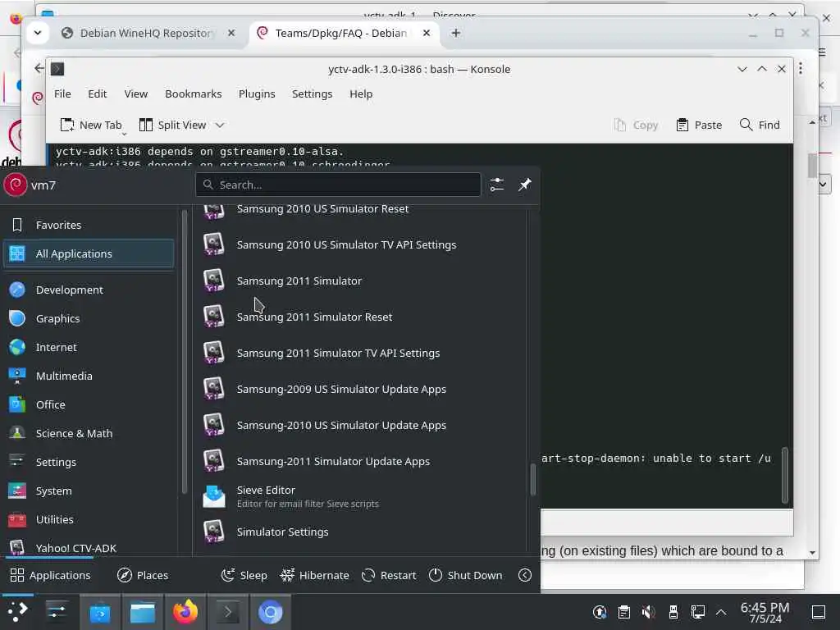Screen dimensions: 840x630
Task: Click the Sleep button
Action: pyautogui.click(x=244, y=575)
